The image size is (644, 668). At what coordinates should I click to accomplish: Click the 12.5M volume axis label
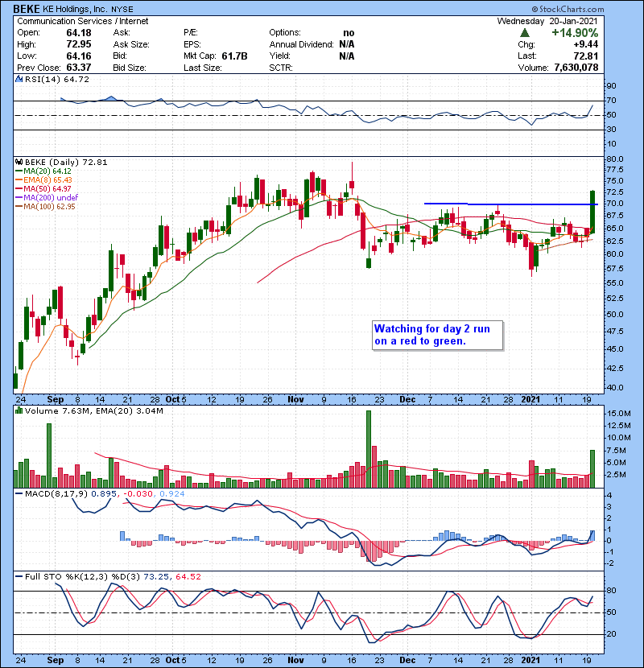tap(619, 426)
